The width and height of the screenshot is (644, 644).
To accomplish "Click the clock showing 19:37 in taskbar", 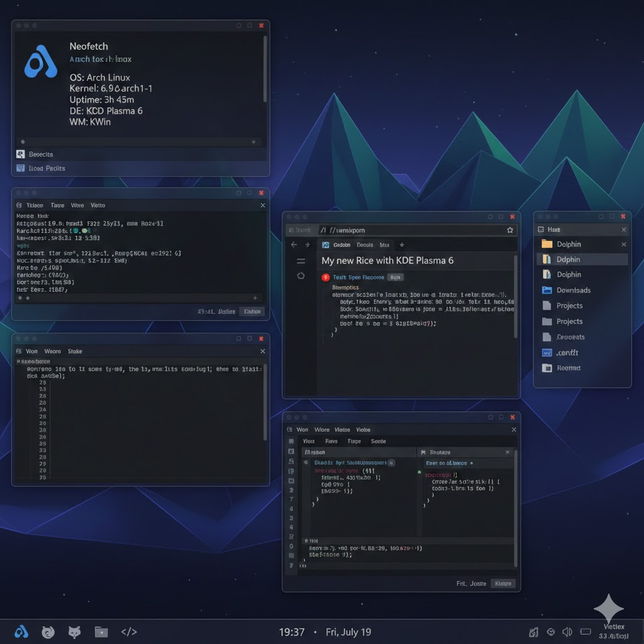I will click(291, 632).
